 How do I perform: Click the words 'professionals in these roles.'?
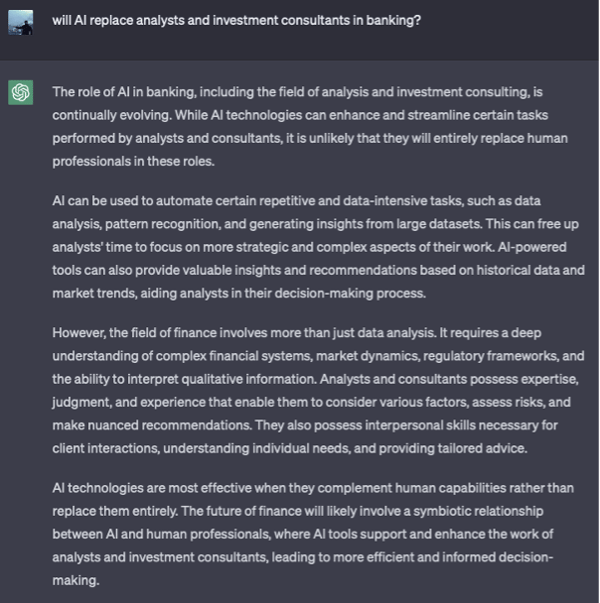(133, 161)
